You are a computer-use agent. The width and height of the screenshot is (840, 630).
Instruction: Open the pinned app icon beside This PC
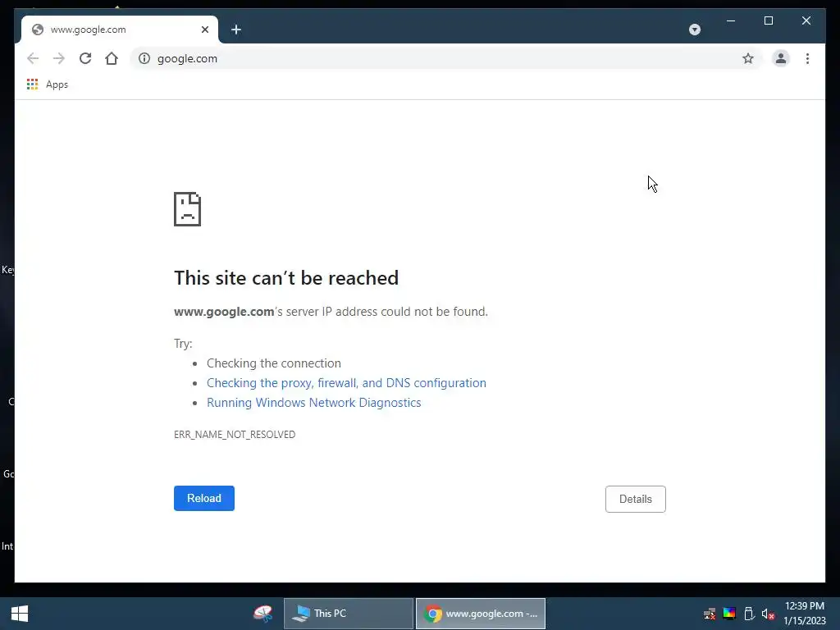[x=262, y=614]
